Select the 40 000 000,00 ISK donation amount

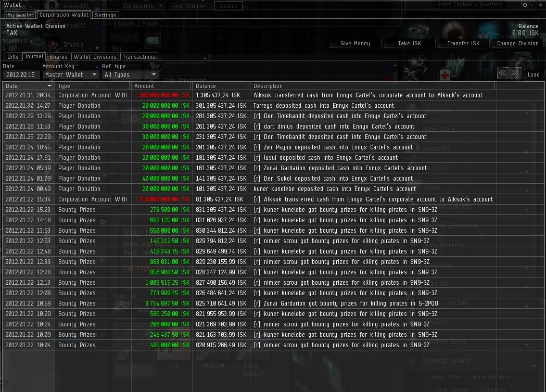tap(166, 179)
